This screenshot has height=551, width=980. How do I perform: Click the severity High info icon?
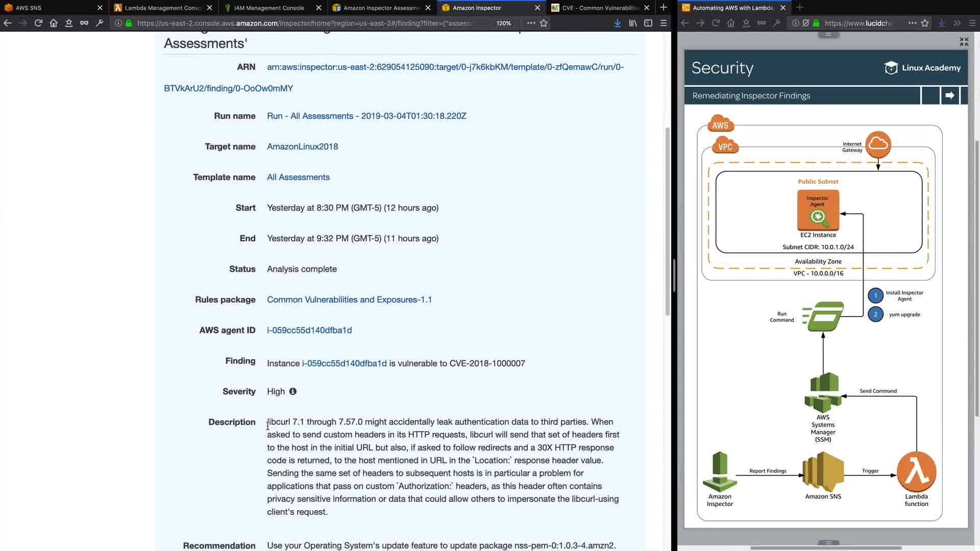292,391
